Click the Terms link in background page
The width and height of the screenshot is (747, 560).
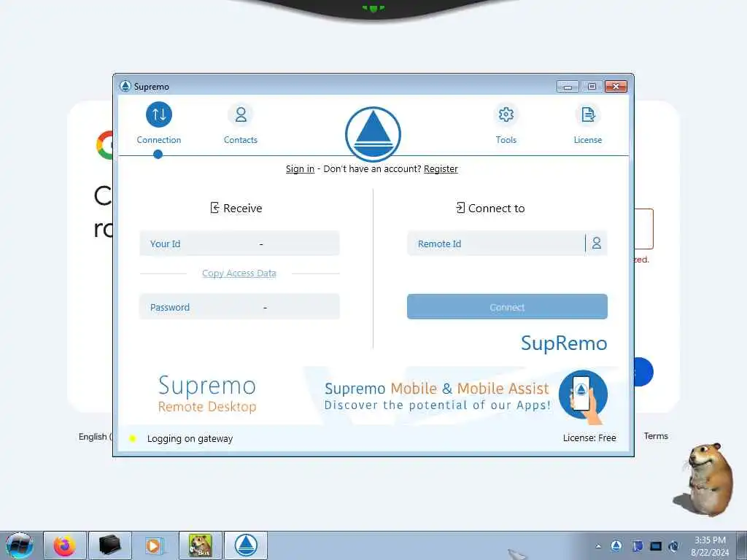click(x=656, y=436)
